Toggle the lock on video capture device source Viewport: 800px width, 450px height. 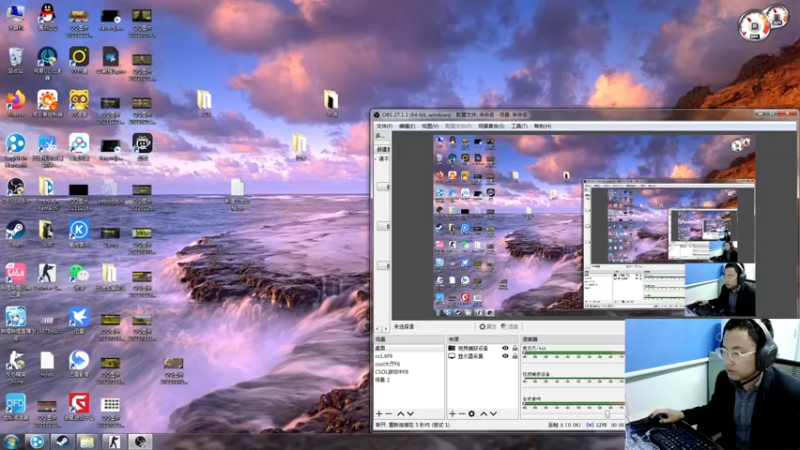pos(515,348)
